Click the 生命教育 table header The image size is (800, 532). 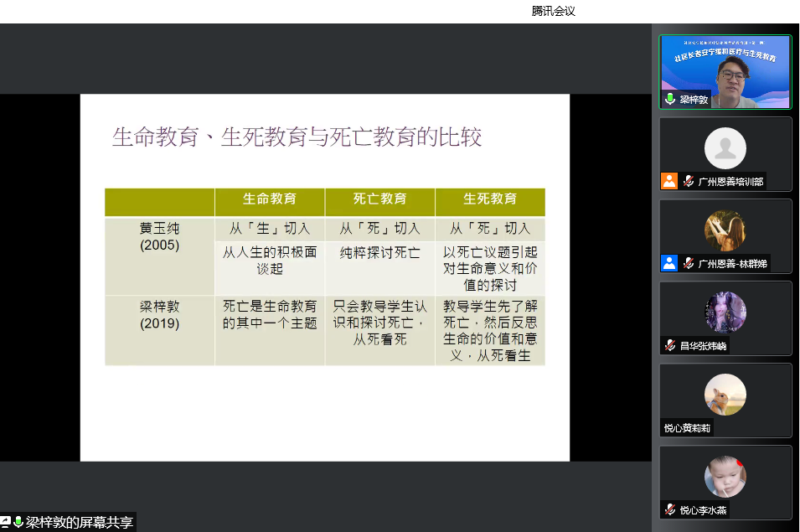[x=270, y=202]
